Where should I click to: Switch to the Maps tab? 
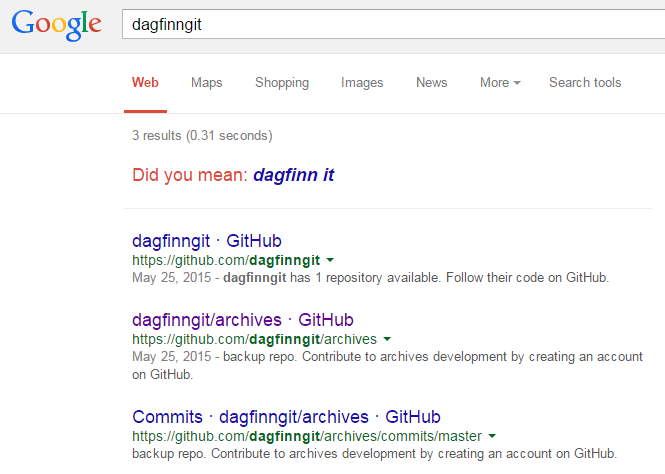pos(207,82)
